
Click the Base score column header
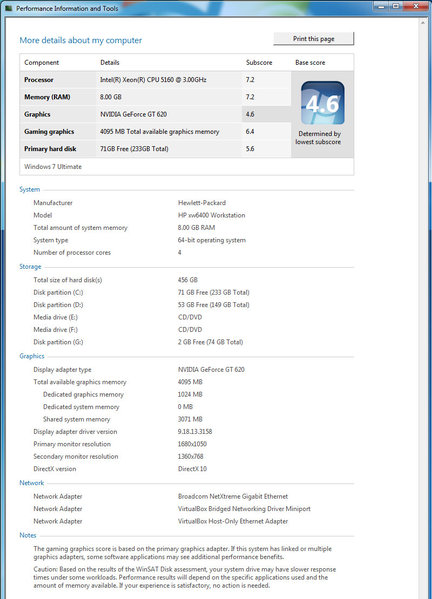point(310,63)
